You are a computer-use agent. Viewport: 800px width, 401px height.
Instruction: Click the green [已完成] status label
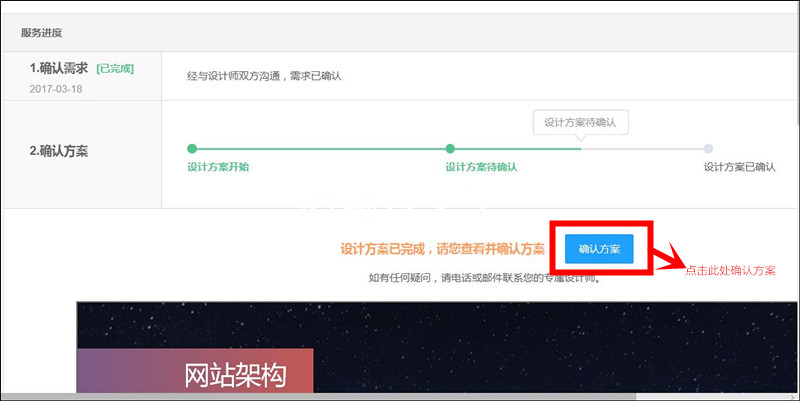pos(115,69)
